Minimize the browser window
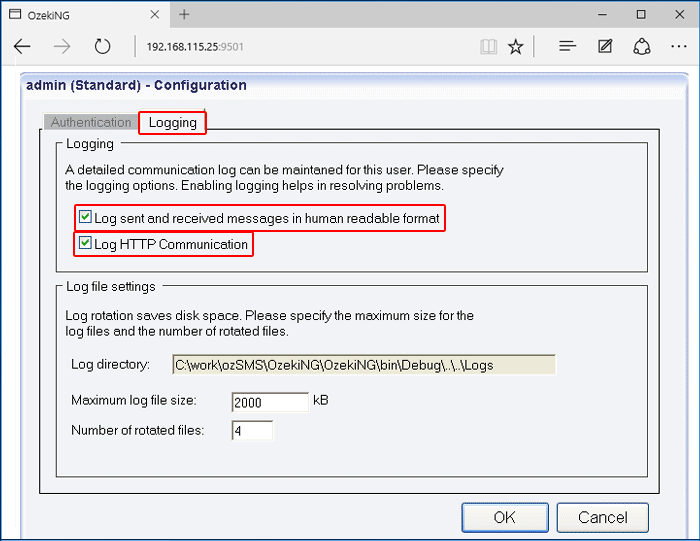The width and height of the screenshot is (700, 541). point(602,15)
